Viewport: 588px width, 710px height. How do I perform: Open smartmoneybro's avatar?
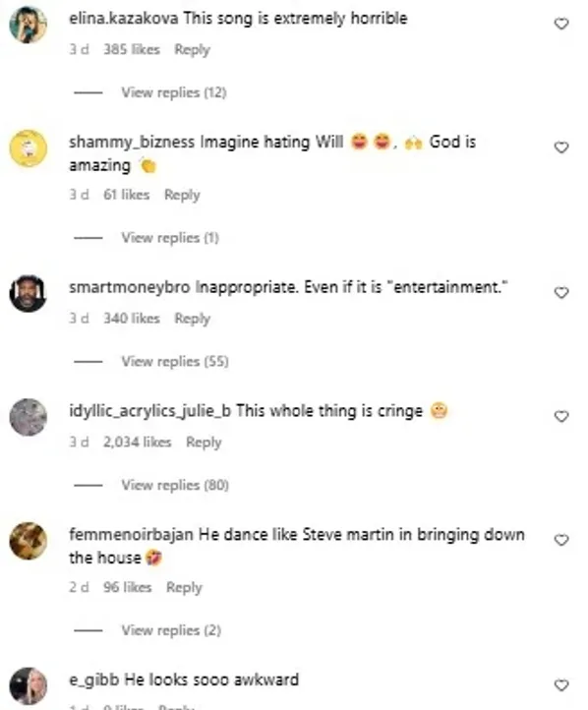(29, 293)
